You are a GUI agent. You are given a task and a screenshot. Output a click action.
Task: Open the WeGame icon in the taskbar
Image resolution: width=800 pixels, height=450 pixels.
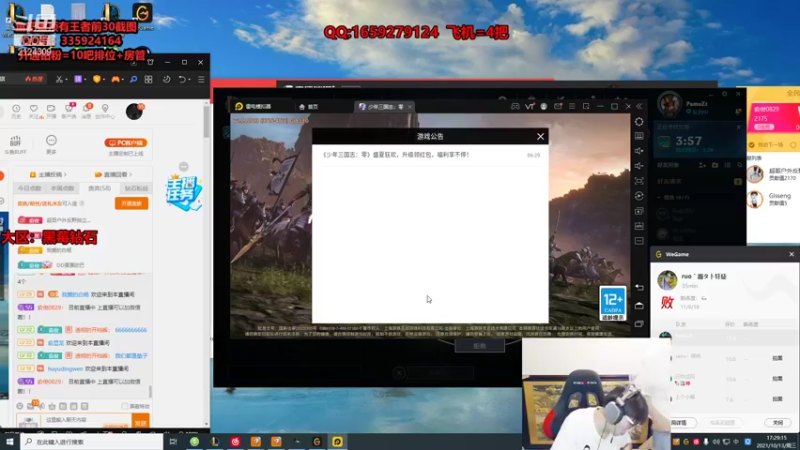pos(317,442)
